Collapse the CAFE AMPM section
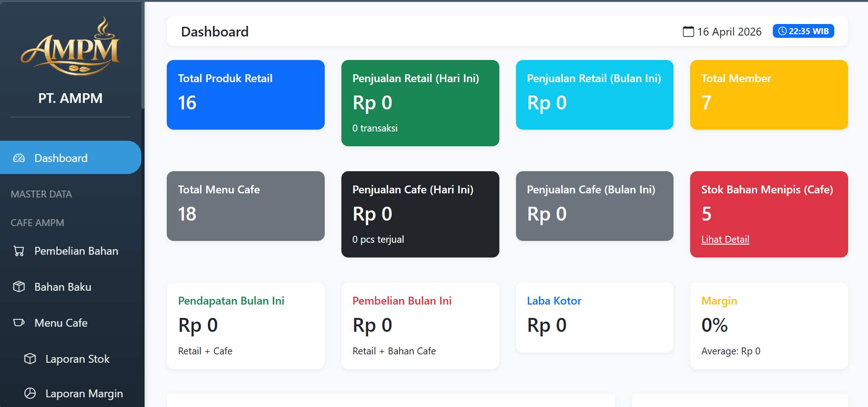This screenshot has height=407, width=868. click(x=37, y=223)
